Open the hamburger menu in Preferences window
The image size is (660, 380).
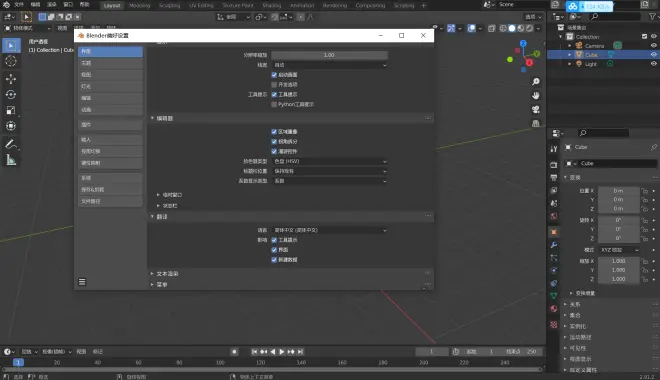click(x=82, y=282)
